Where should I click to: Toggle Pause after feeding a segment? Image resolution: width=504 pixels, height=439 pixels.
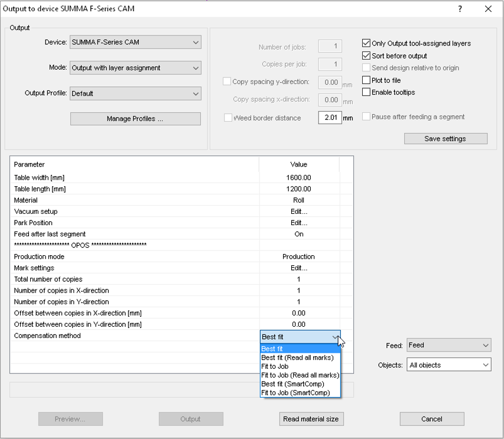(366, 116)
